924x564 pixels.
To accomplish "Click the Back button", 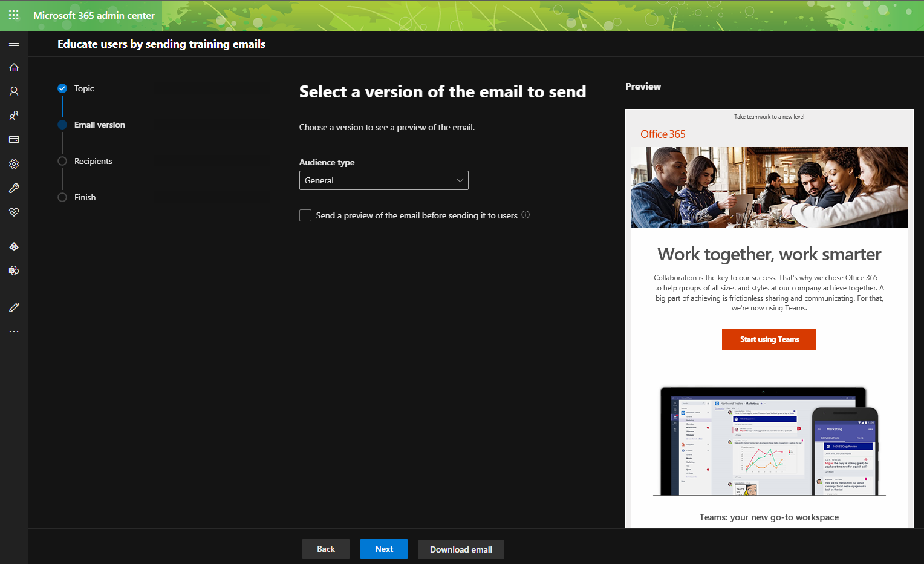I will (x=325, y=549).
